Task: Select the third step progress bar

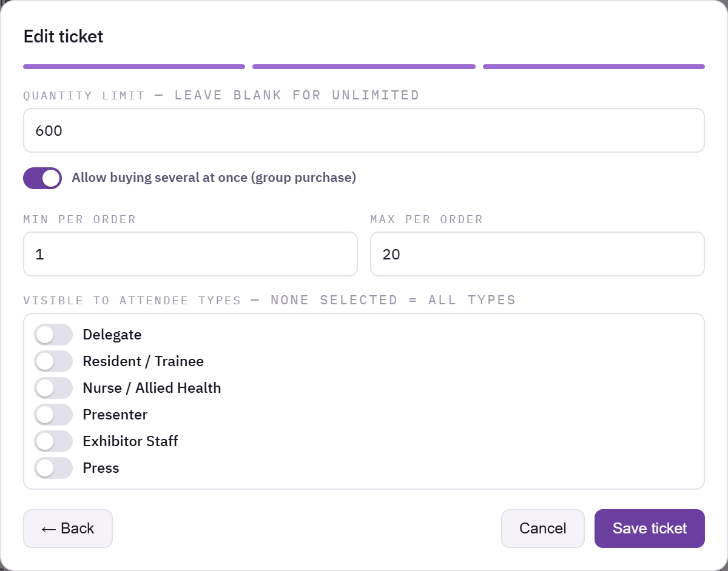Action: pyautogui.click(x=594, y=67)
